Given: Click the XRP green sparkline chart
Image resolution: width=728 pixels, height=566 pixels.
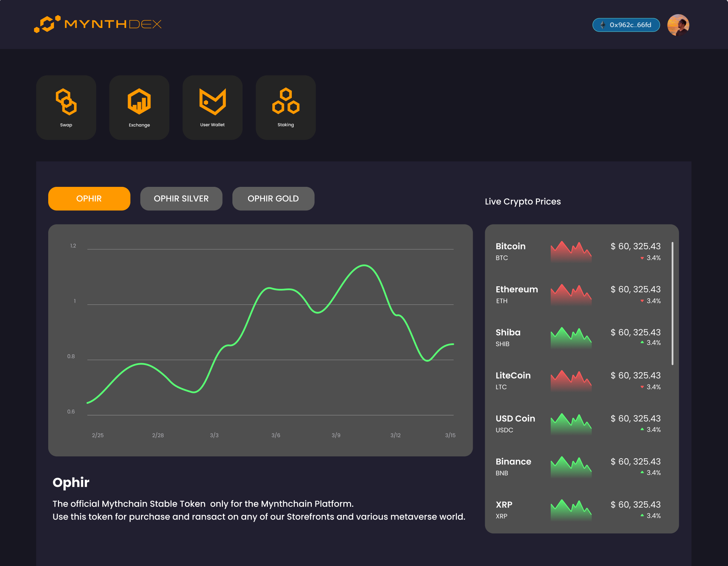Looking at the screenshot, I should click(571, 510).
